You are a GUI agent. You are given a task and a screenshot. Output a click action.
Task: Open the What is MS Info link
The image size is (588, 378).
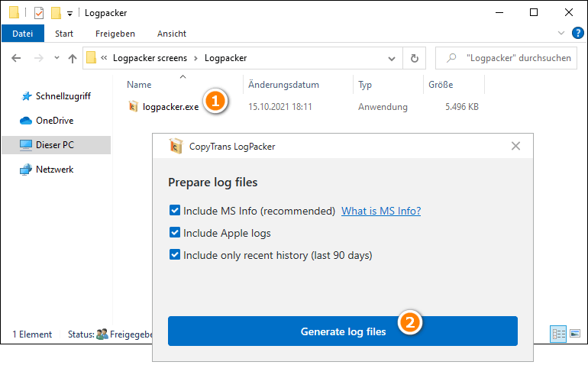pos(381,211)
